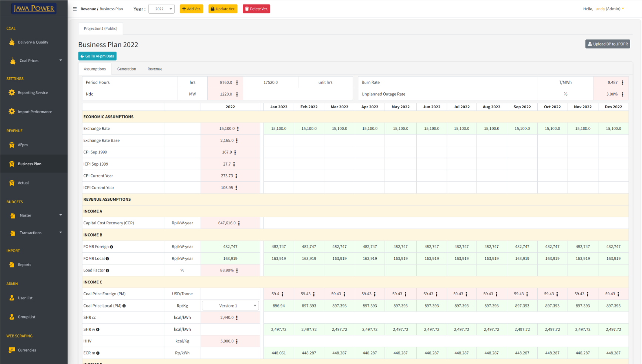The image size is (642, 364).
Task: Open the kebab menu next to ICPI Sep 1999 value
Action: point(234,164)
